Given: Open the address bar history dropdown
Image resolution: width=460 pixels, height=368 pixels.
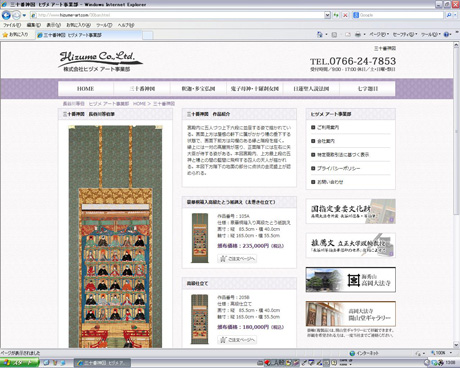Looking at the screenshot, I should click(x=327, y=15).
